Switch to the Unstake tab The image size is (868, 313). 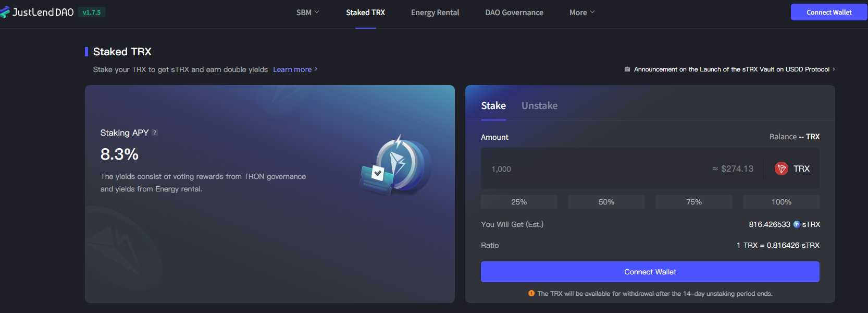click(539, 105)
